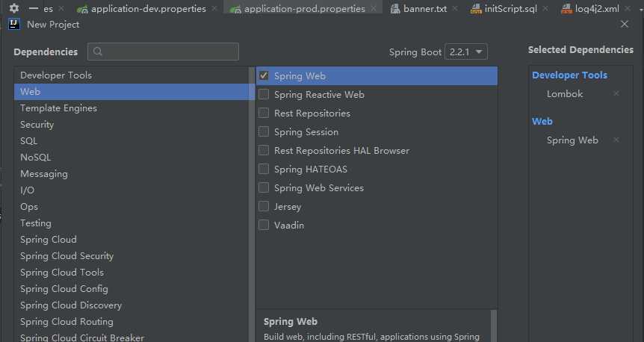
Task: Click the minus collapse icon beside the gear
Action: tap(34, 8)
